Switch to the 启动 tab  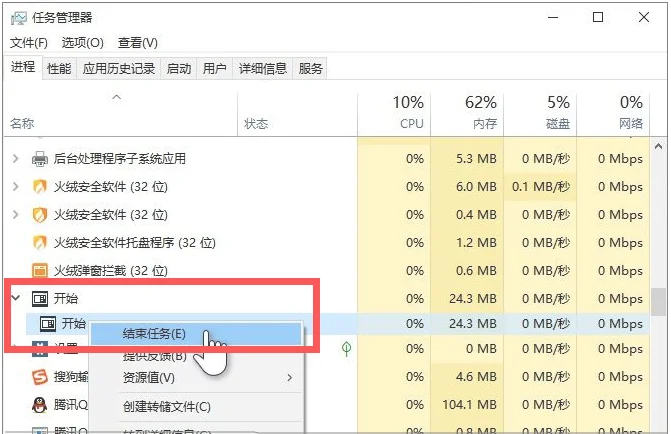click(178, 68)
